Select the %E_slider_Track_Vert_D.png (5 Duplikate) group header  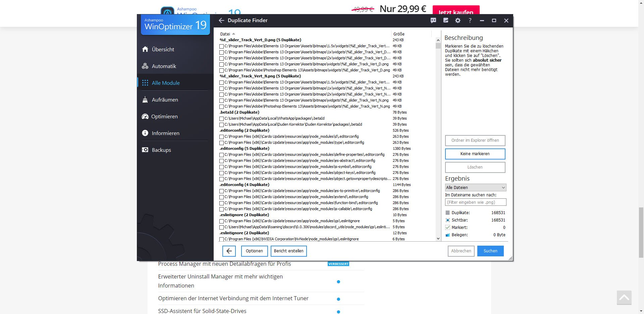(260, 40)
